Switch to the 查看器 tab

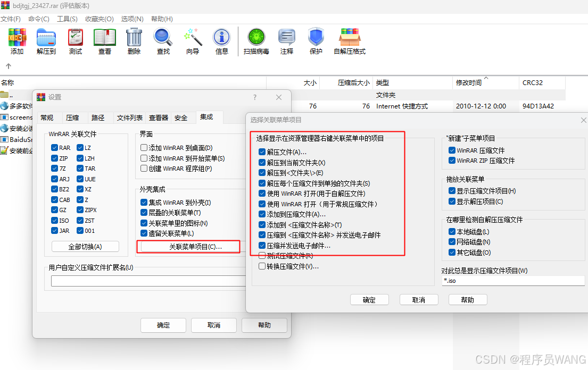tap(159, 117)
